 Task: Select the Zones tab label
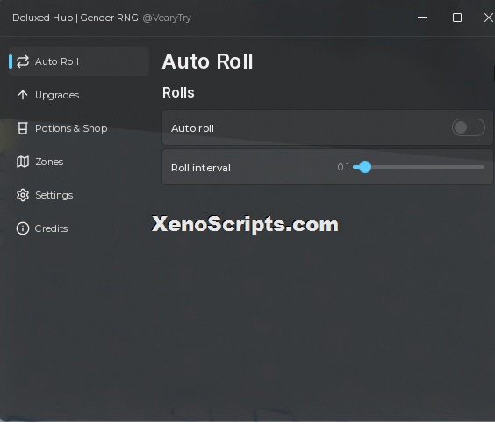pyautogui.click(x=49, y=162)
